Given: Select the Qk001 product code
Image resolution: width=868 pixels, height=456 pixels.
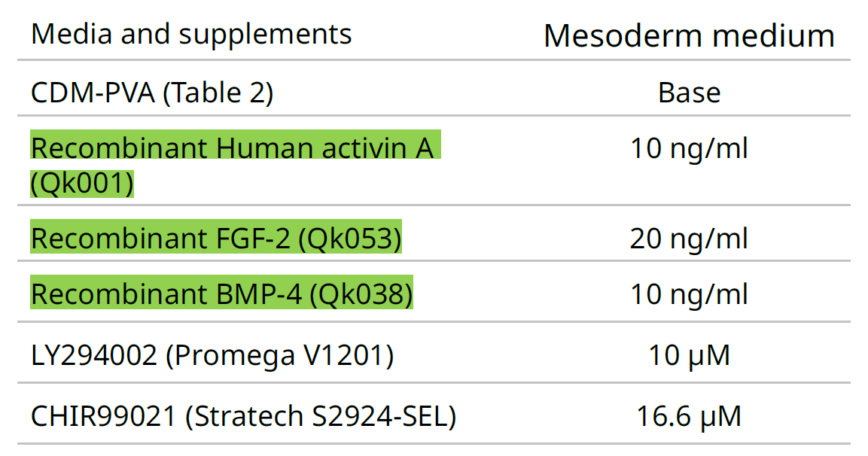Looking at the screenshot, I should pos(83,184).
